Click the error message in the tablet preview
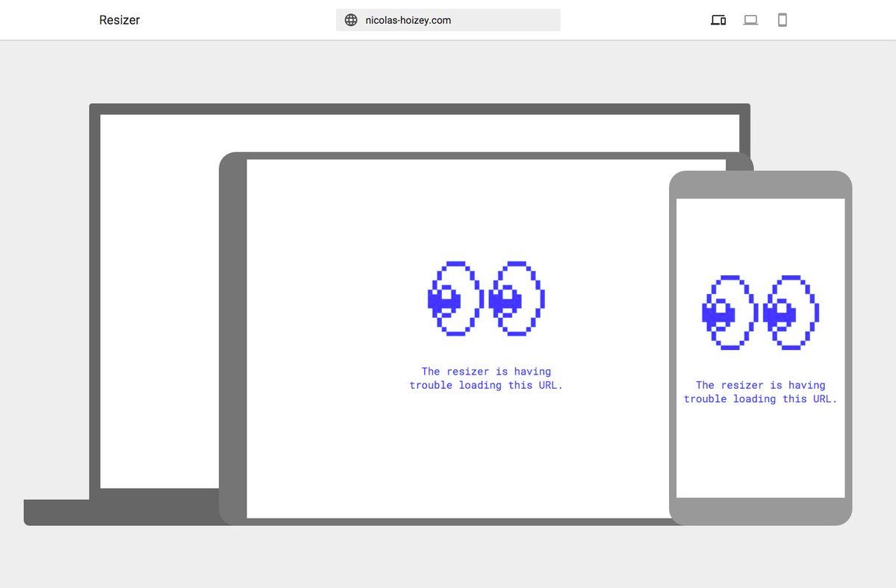 point(486,378)
